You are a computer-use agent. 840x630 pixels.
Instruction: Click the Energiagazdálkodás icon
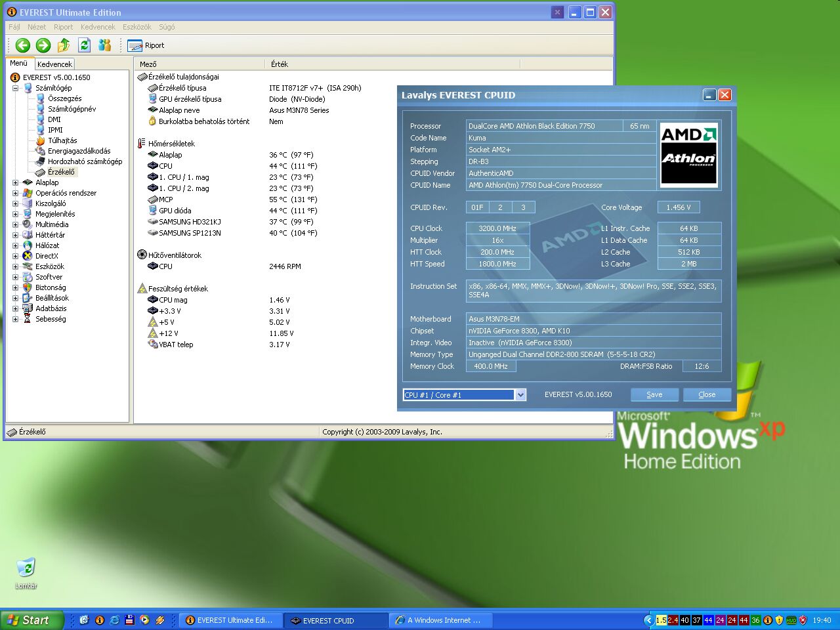40,151
